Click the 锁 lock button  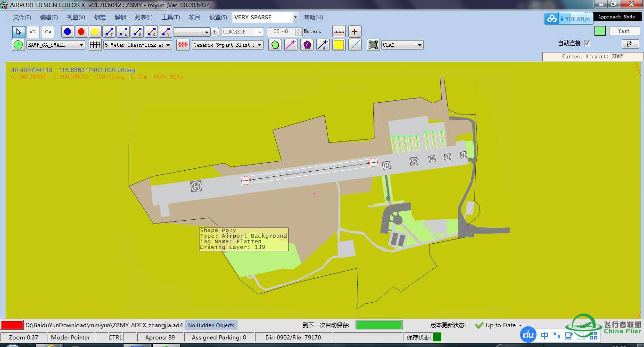point(630,44)
